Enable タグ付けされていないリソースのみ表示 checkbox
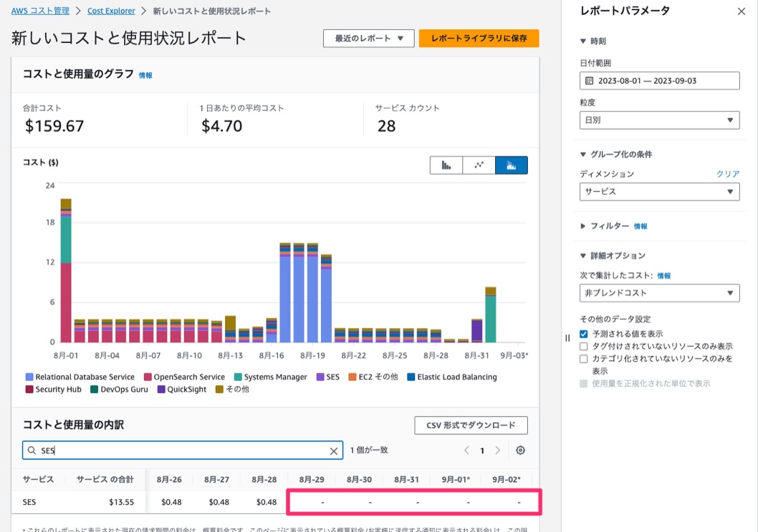 coord(584,347)
